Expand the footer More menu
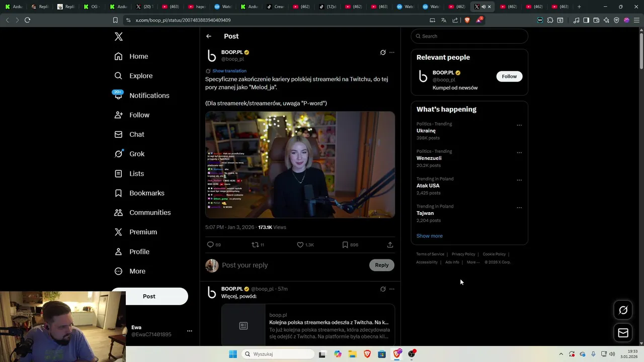 pos(473,262)
